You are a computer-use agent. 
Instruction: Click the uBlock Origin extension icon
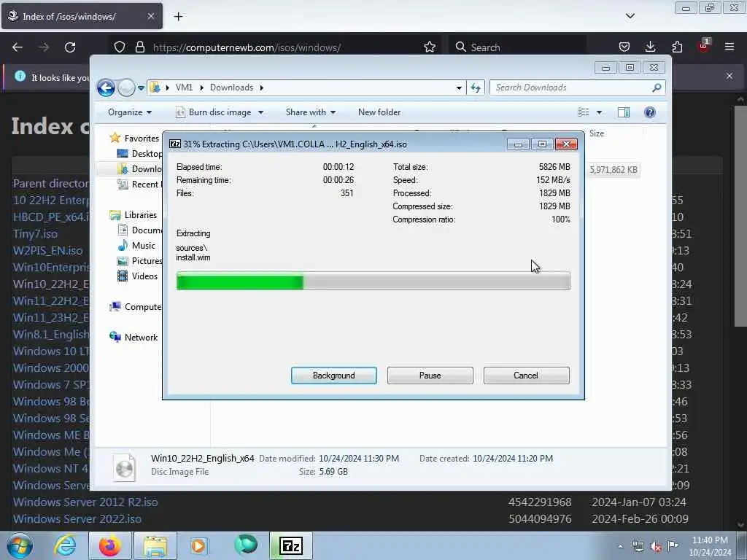click(x=704, y=46)
